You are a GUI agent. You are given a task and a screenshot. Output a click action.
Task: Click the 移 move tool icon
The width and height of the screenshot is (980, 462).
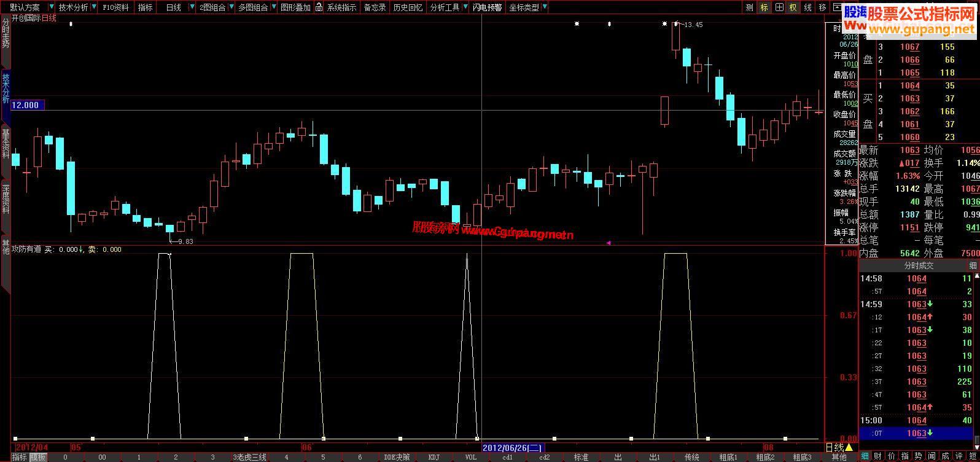click(x=823, y=7)
